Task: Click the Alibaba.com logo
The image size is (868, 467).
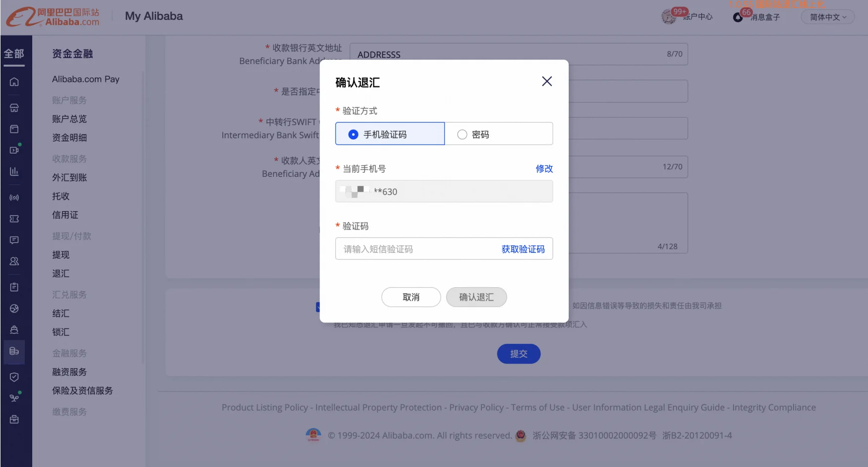Action: [53, 17]
